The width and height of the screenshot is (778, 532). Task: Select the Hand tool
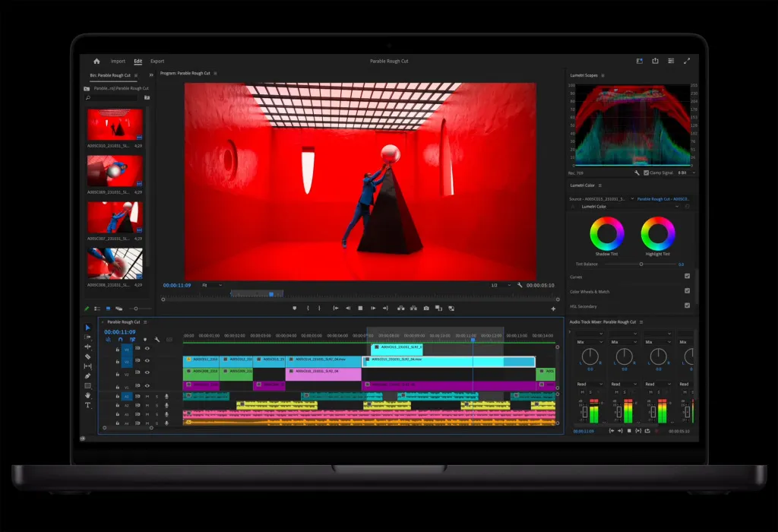[88, 395]
